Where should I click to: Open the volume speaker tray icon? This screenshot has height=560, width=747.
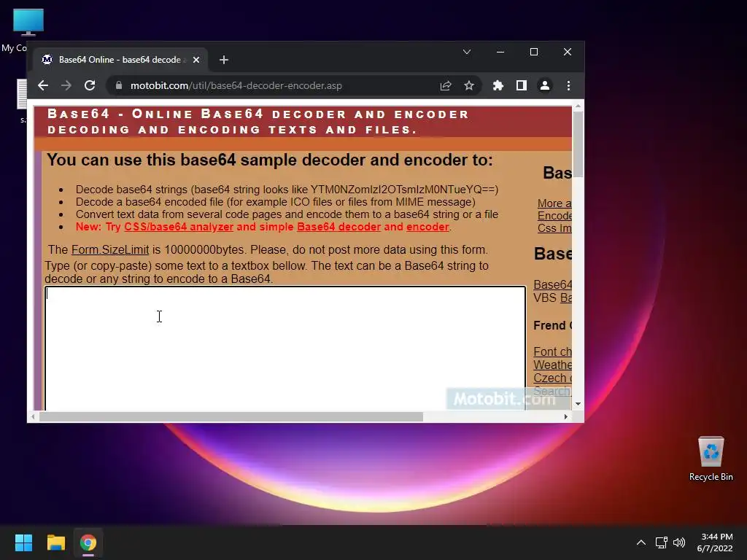click(x=679, y=542)
